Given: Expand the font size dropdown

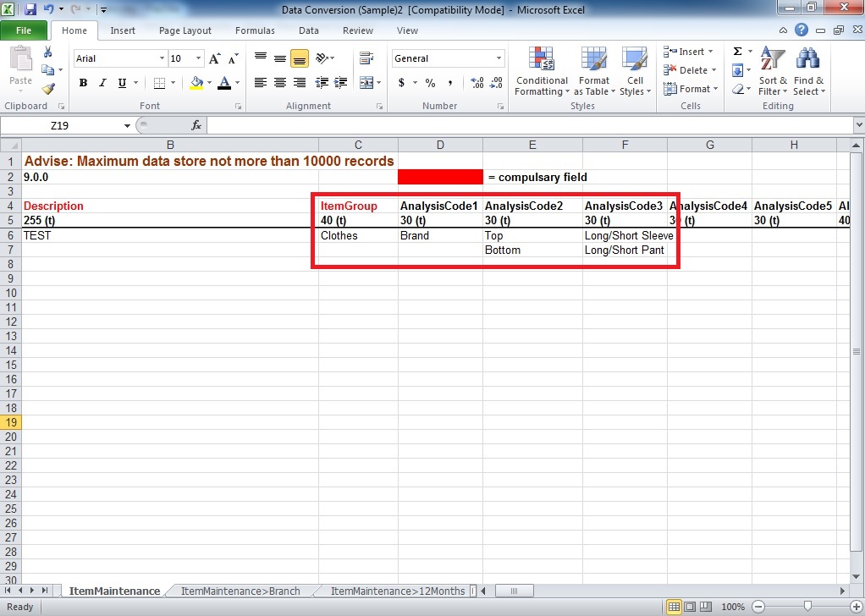Looking at the screenshot, I should 199,58.
